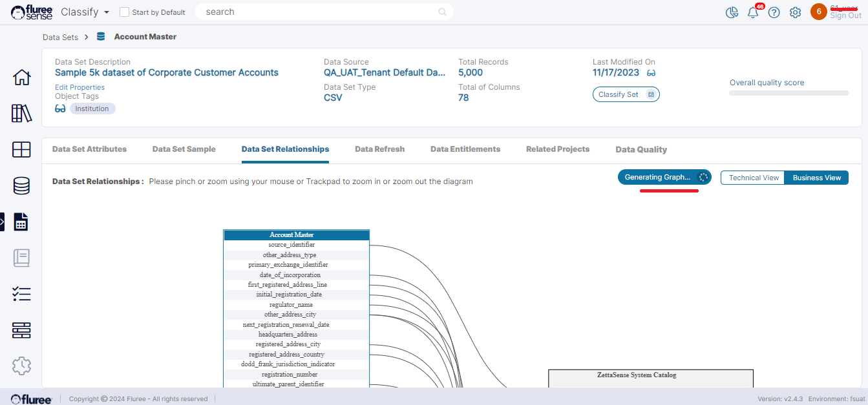This screenshot has width=868, height=405.
Task: Switch to Data Set Attributes tab
Action: [89, 149]
